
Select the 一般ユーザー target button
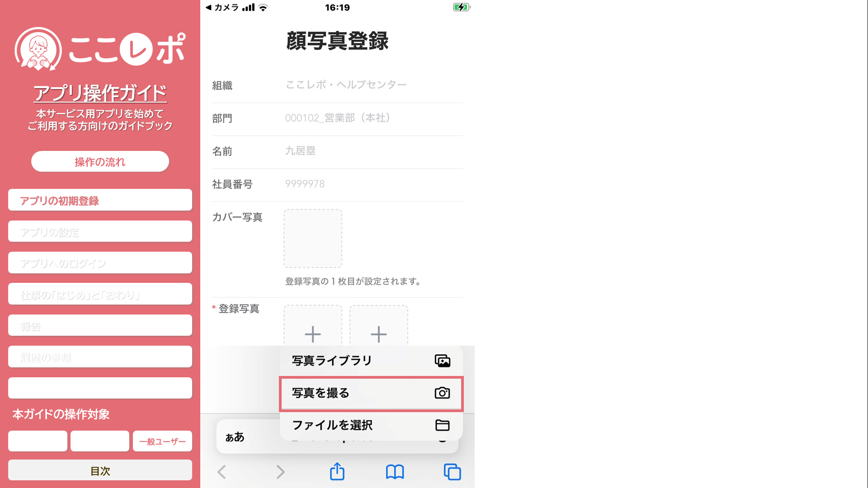162,441
